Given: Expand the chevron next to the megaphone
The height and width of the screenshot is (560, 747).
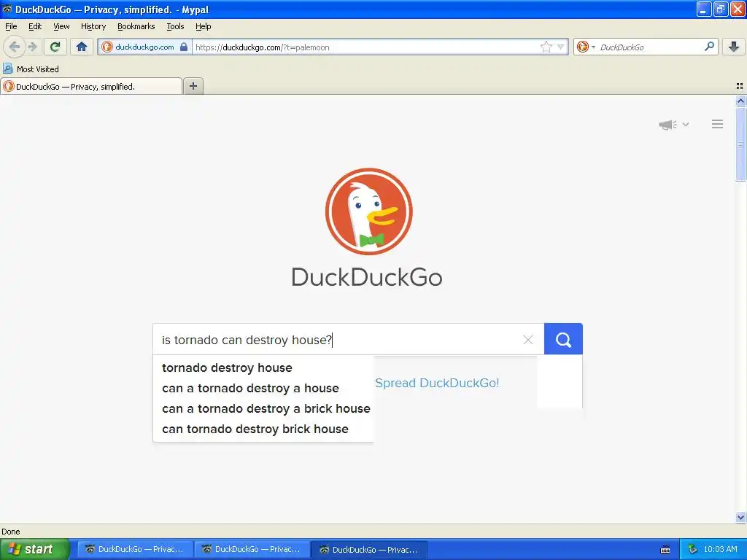Looking at the screenshot, I should 686,124.
